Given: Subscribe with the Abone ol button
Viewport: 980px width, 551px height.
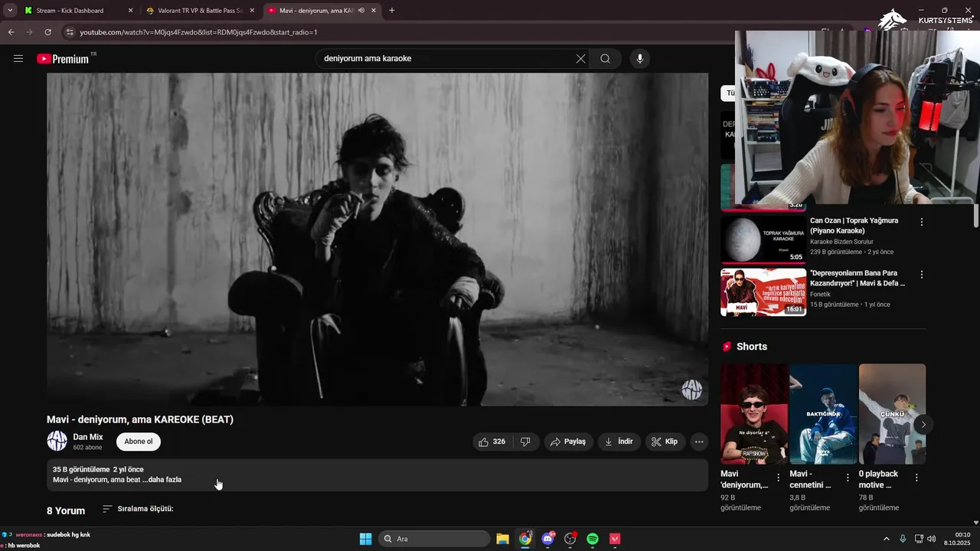Looking at the screenshot, I should pos(139,442).
